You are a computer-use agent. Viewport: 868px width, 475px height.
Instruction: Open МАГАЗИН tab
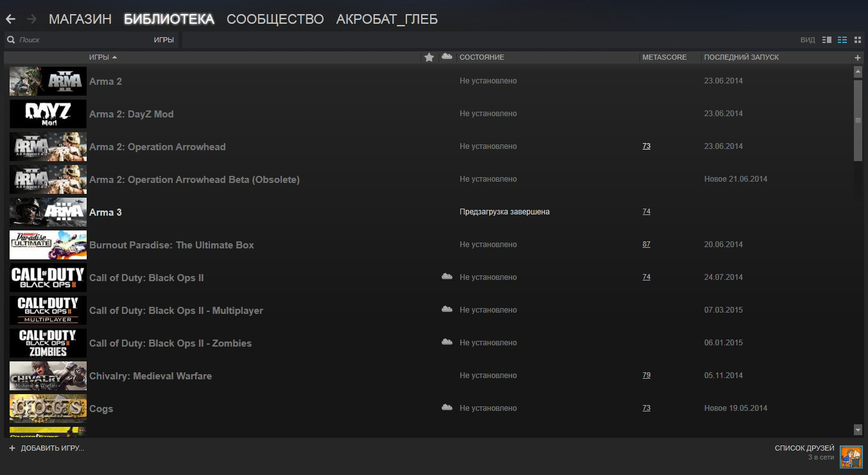coord(80,19)
